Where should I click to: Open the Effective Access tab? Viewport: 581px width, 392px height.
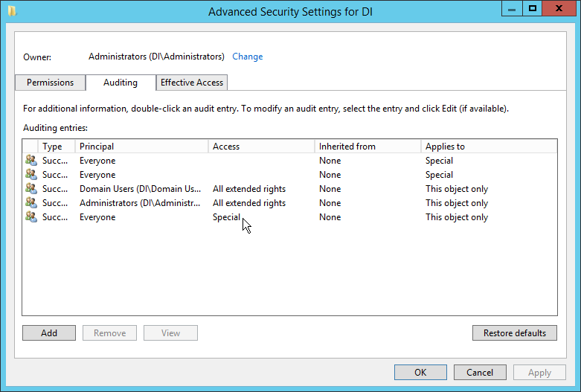(192, 83)
